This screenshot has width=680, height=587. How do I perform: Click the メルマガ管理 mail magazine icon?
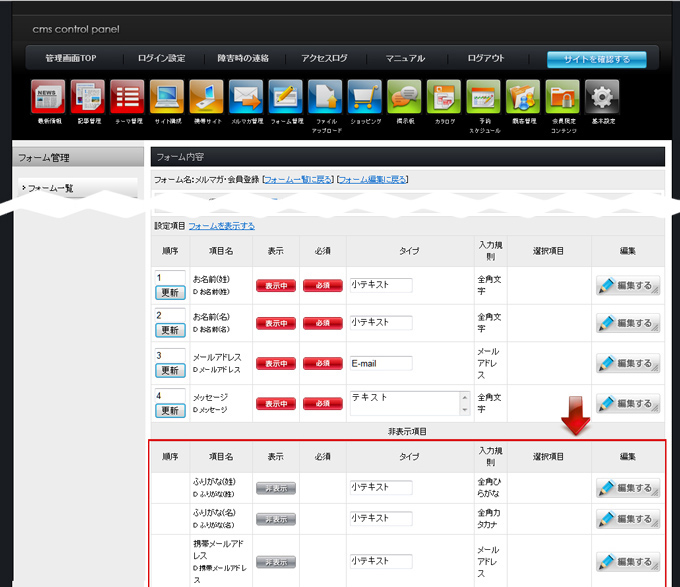[246, 98]
